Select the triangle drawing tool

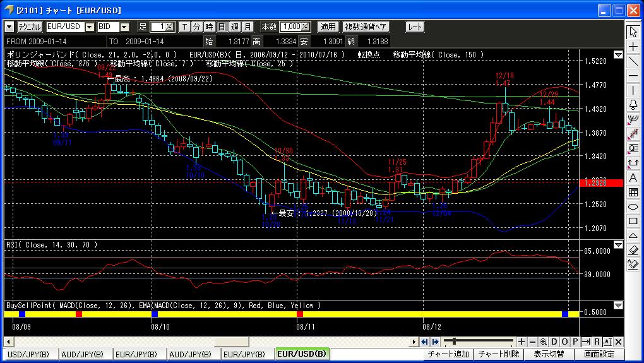[633, 235]
